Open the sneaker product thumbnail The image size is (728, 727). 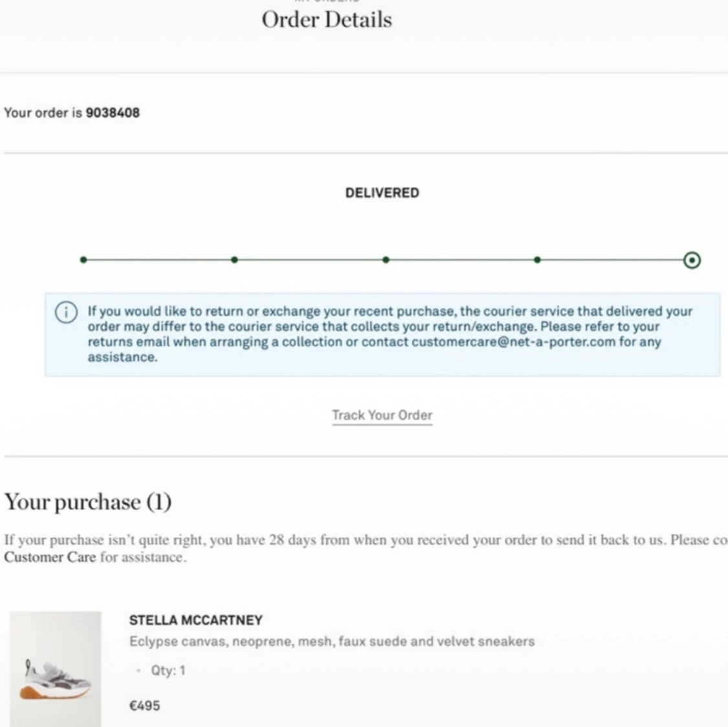(56, 669)
